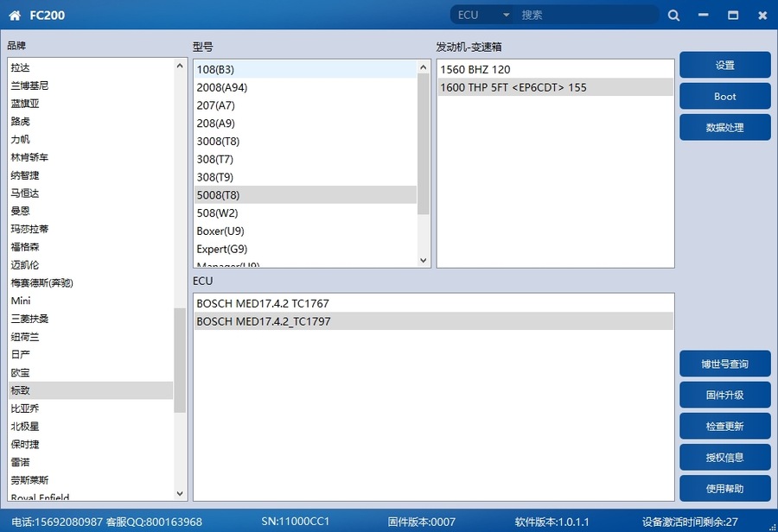Select ECU BOSCH MED17.4.2_TC1797
The width and height of the screenshot is (778, 532).
[x=433, y=321]
